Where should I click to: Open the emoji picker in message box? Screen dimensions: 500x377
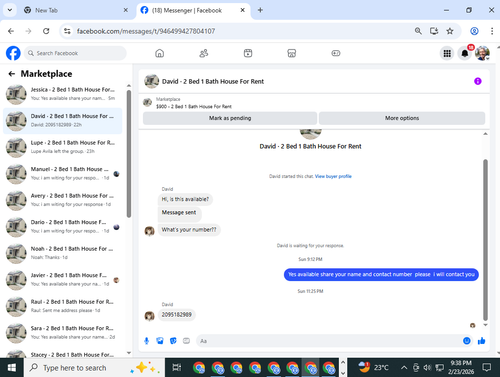tap(467, 341)
